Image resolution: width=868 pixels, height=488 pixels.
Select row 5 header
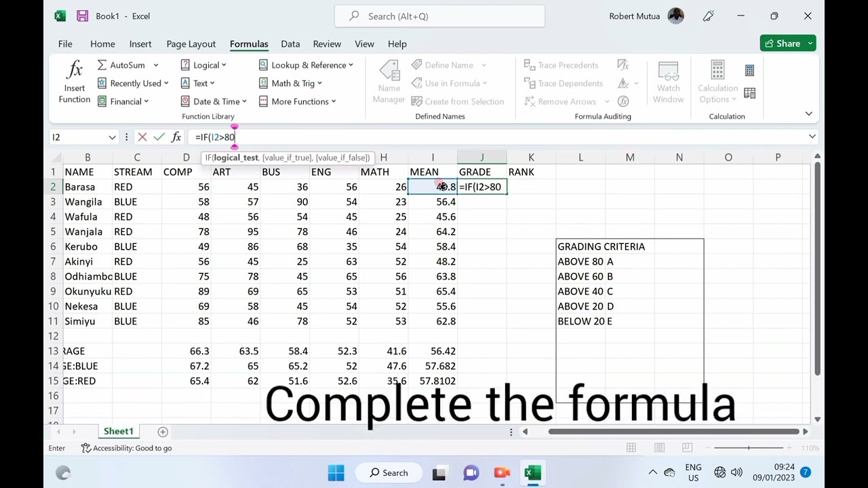click(x=53, y=232)
